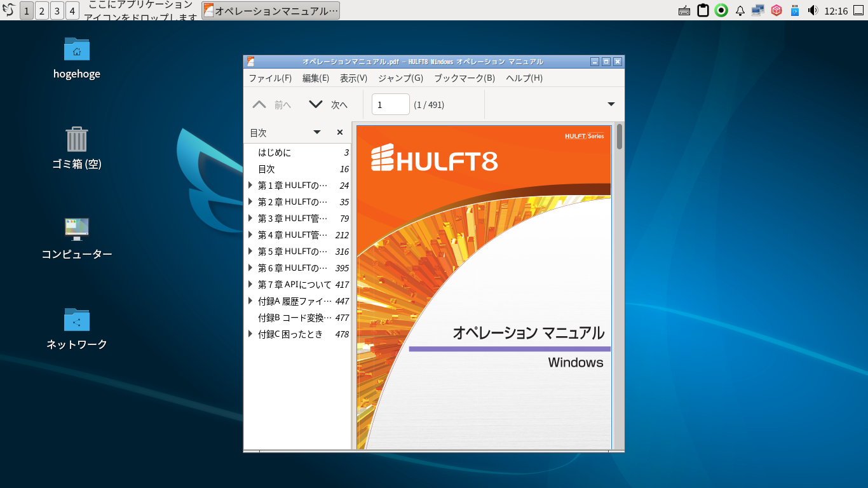
Task: Click the オペレーションマニュアル… taskbar button
Action: point(271,10)
